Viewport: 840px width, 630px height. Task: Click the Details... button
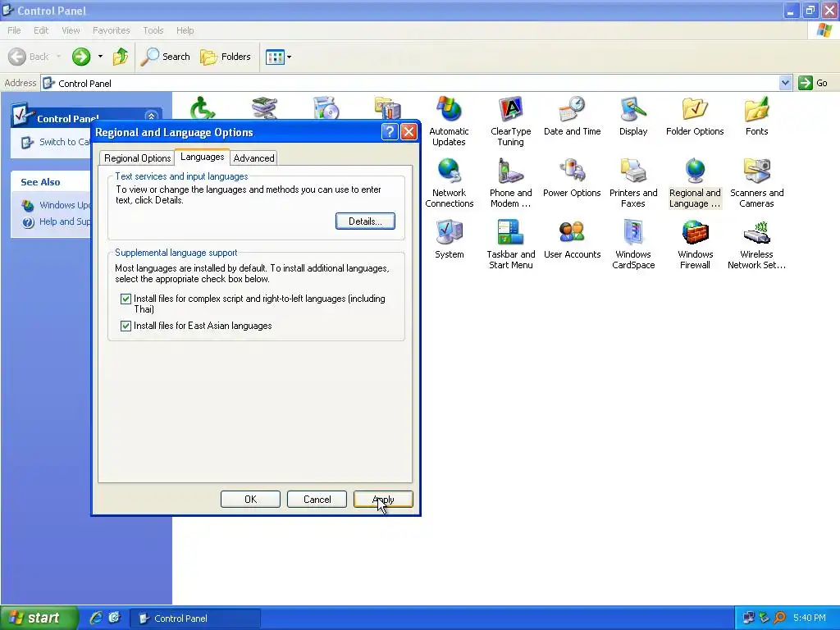tap(365, 221)
